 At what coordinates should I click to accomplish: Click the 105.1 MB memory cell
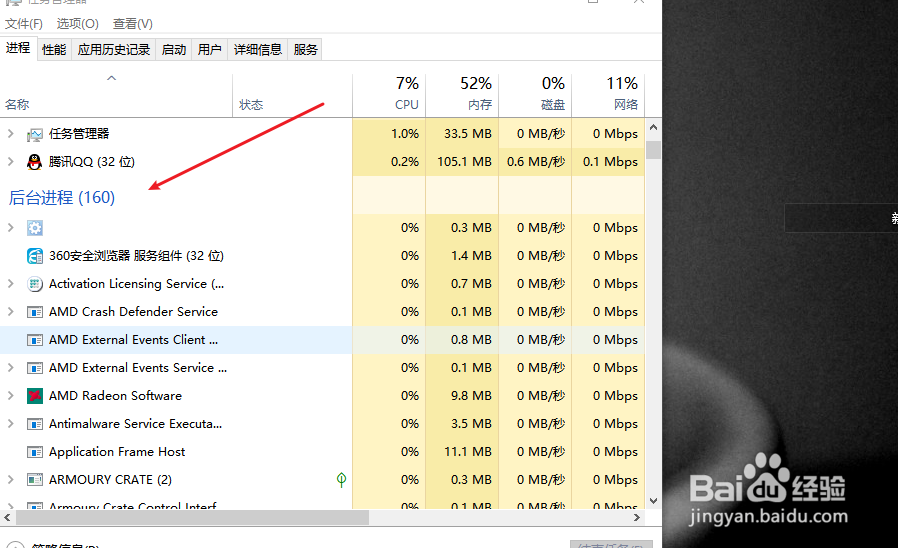click(x=464, y=162)
